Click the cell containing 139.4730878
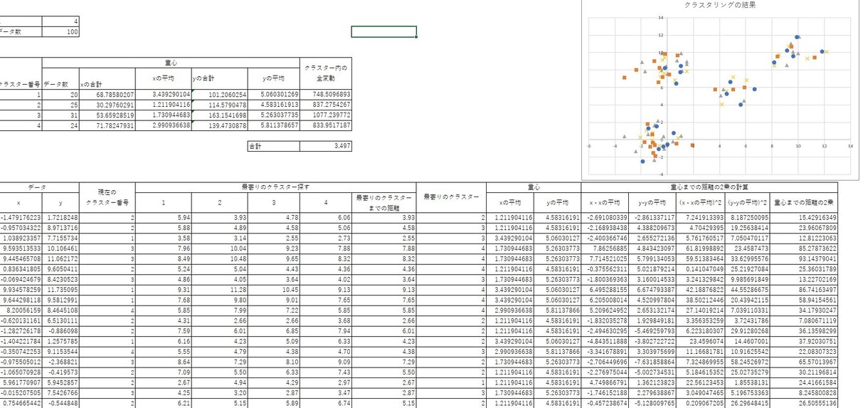This screenshot has width=868, height=408. 220,125
